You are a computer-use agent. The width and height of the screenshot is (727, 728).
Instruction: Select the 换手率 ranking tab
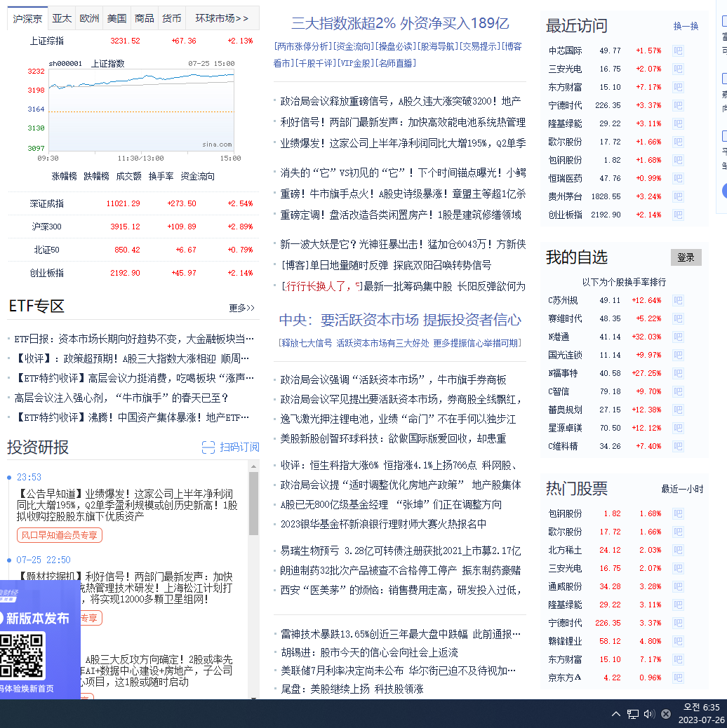point(161,177)
